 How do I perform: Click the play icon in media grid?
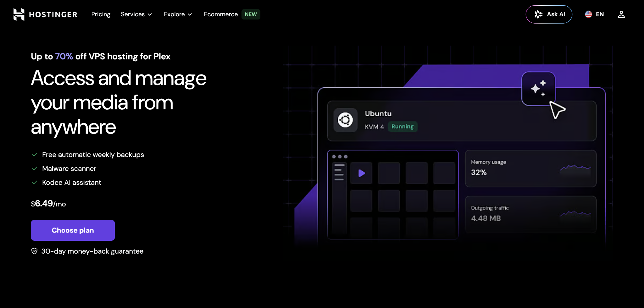pyautogui.click(x=362, y=173)
